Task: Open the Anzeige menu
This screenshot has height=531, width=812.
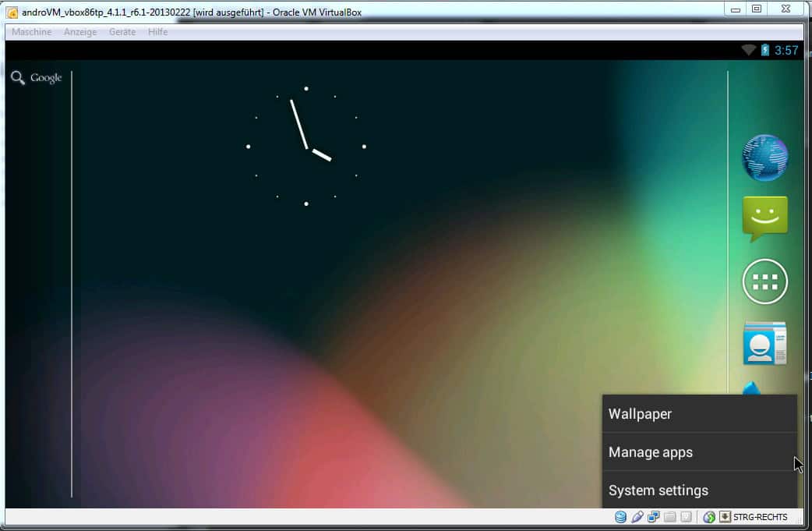Action: [80, 32]
